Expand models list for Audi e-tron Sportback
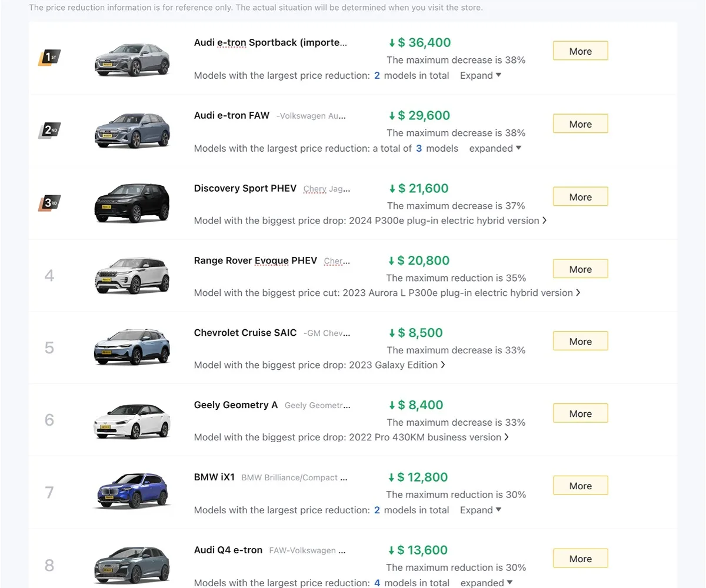 pos(481,75)
